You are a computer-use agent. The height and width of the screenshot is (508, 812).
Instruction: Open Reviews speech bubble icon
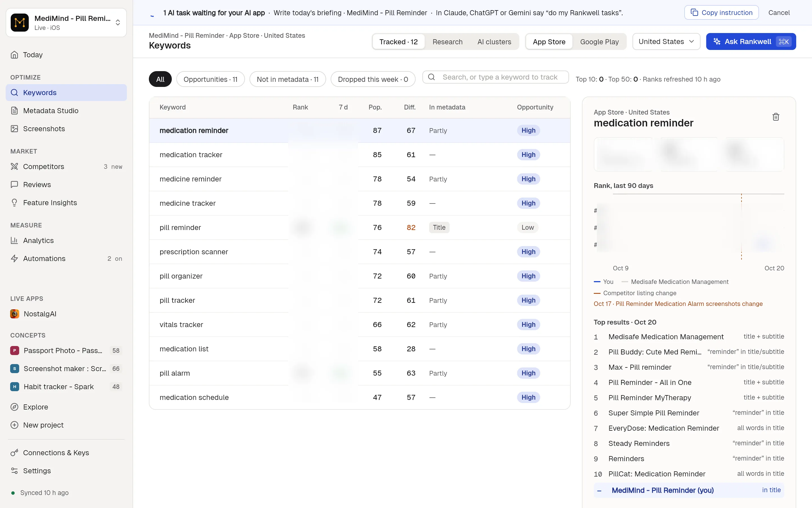coord(14,185)
